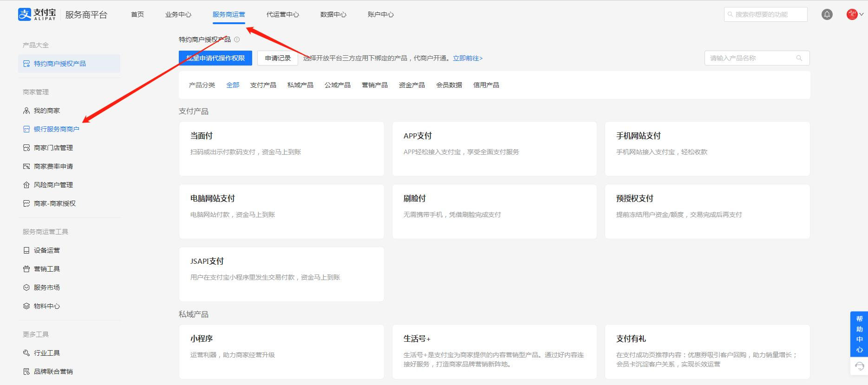Click the 设备运营 sidebar icon
This screenshot has width=868, height=385.
(x=26, y=250)
